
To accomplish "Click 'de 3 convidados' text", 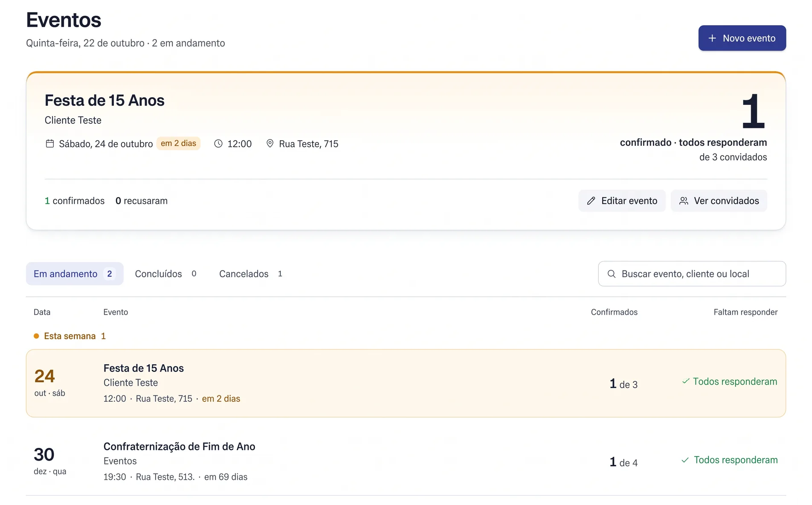I will point(733,157).
